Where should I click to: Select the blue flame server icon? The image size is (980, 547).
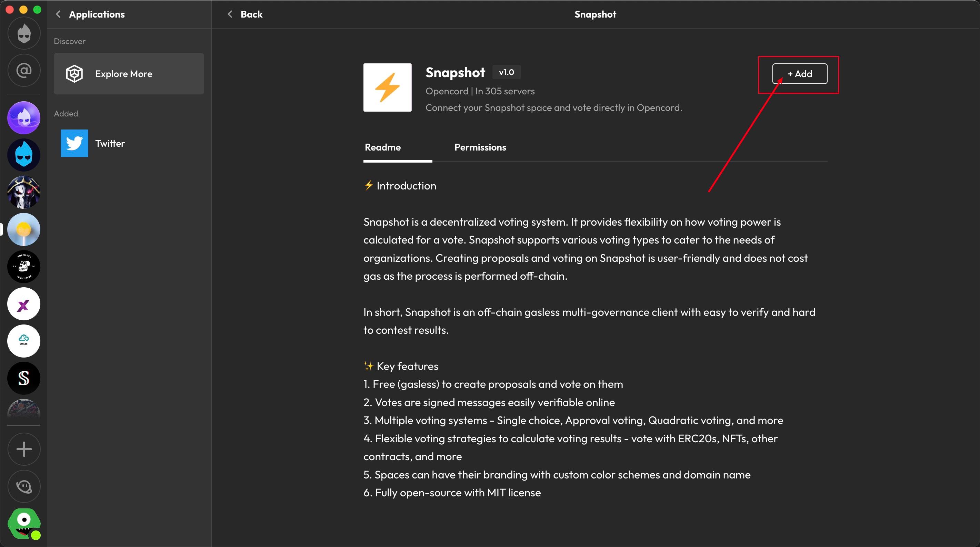24,155
